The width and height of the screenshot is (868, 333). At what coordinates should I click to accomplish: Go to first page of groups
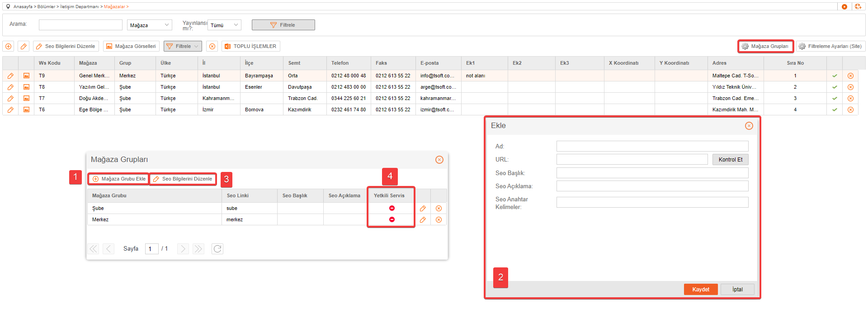coord(93,249)
